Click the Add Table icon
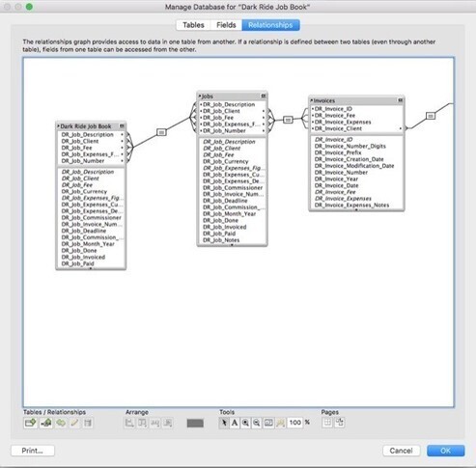Viewport: 476px width, 468px height. [31, 423]
